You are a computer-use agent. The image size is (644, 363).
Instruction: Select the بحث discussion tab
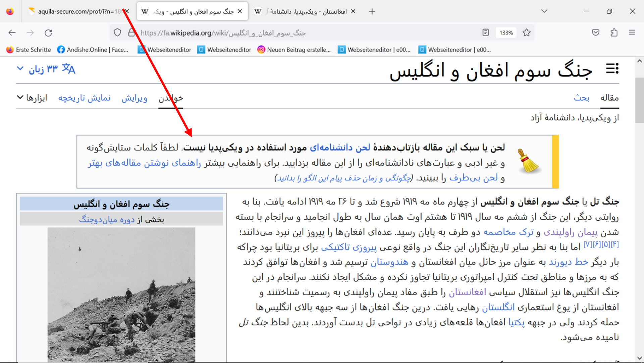coord(581,98)
